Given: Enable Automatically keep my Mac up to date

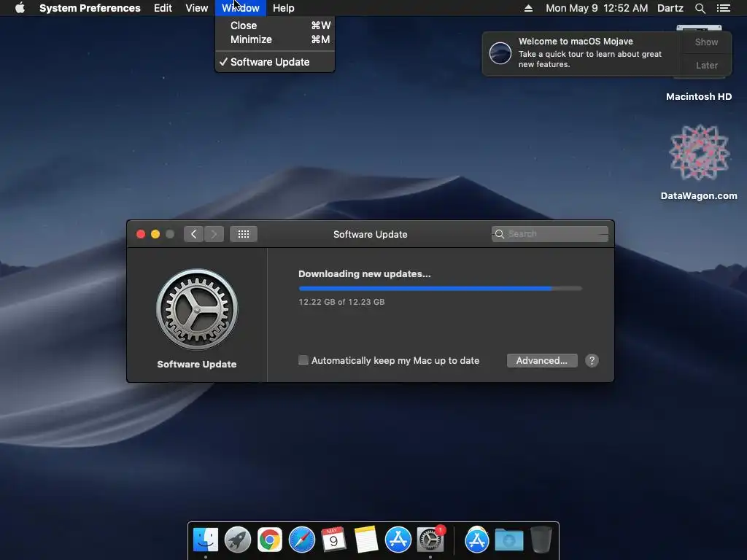Looking at the screenshot, I should 303,360.
